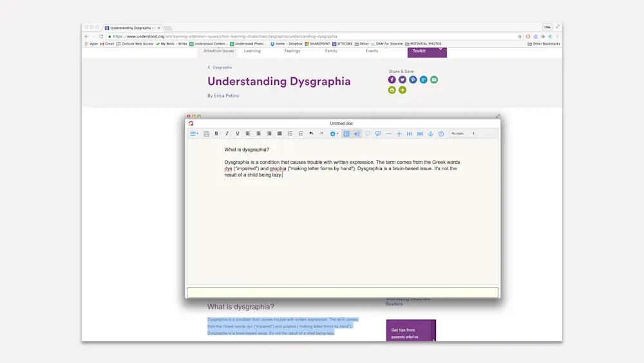The image size is (644, 363).
Task: Open the Learning tab
Action: (252, 51)
